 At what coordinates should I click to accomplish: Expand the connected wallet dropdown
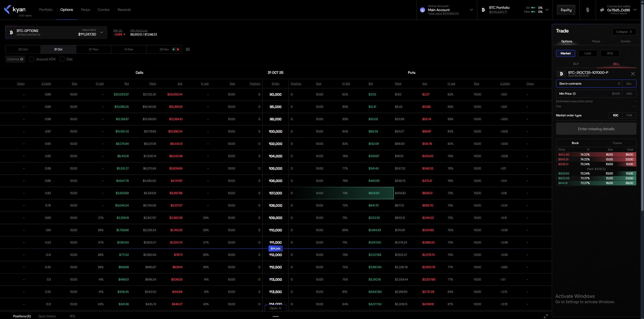coord(635,10)
